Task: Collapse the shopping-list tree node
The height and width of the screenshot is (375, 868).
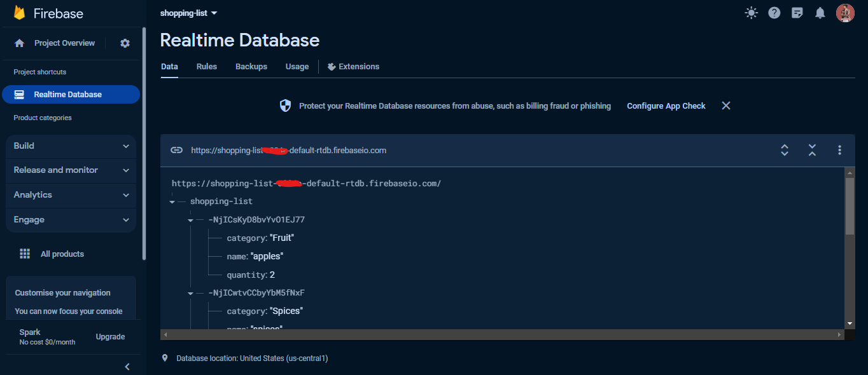Action: point(172,201)
